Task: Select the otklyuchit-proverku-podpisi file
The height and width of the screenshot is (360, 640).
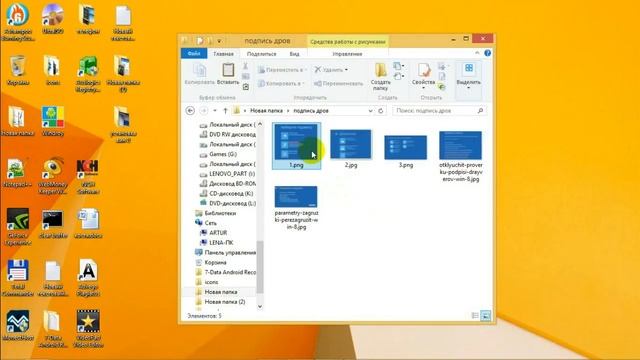Action: 460,157
